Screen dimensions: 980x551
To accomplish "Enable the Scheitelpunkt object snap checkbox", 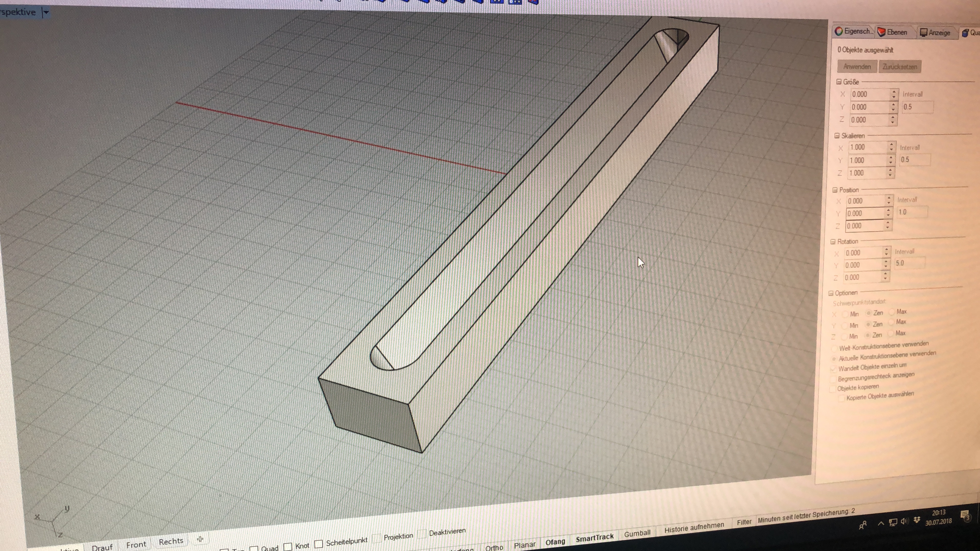I will [x=318, y=544].
